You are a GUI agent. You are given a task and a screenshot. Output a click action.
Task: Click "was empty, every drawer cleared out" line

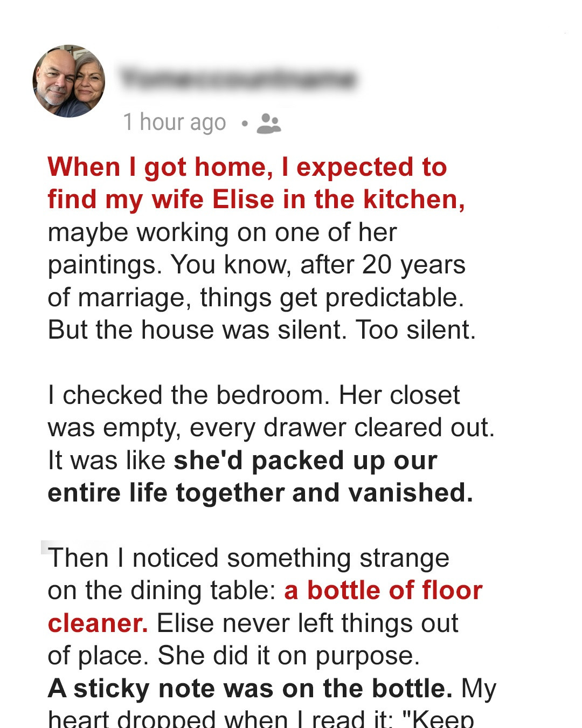(x=271, y=428)
